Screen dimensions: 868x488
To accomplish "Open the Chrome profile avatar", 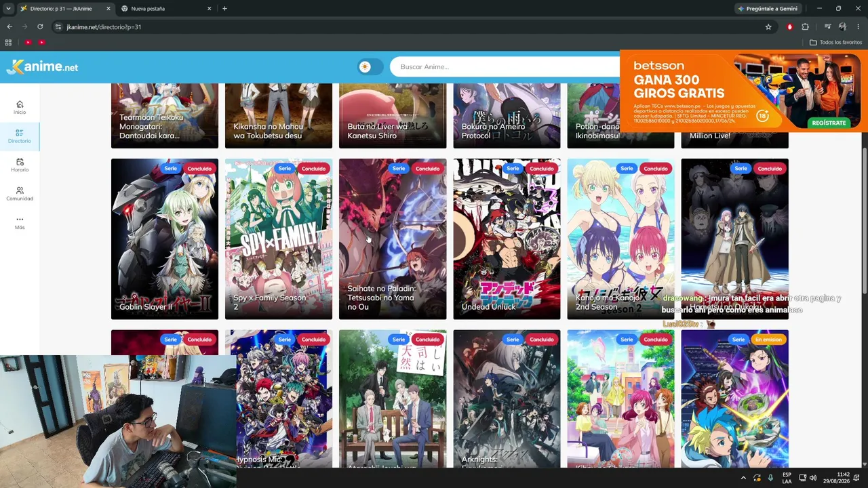I will click(842, 27).
